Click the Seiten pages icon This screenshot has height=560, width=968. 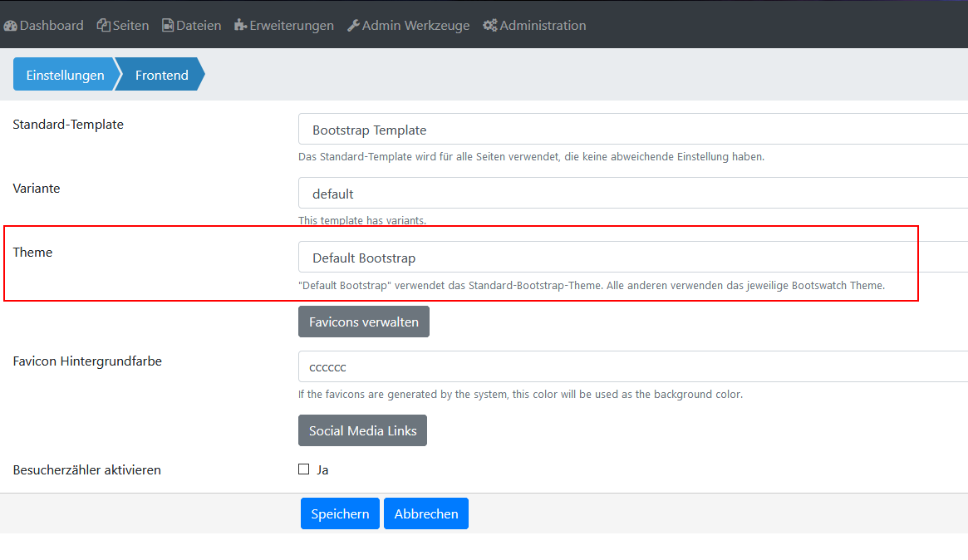[x=103, y=25]
